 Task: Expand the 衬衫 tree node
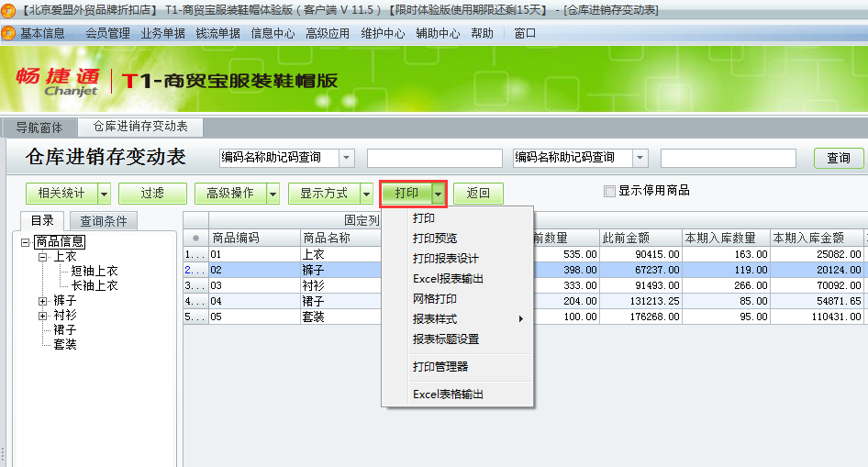42,316
